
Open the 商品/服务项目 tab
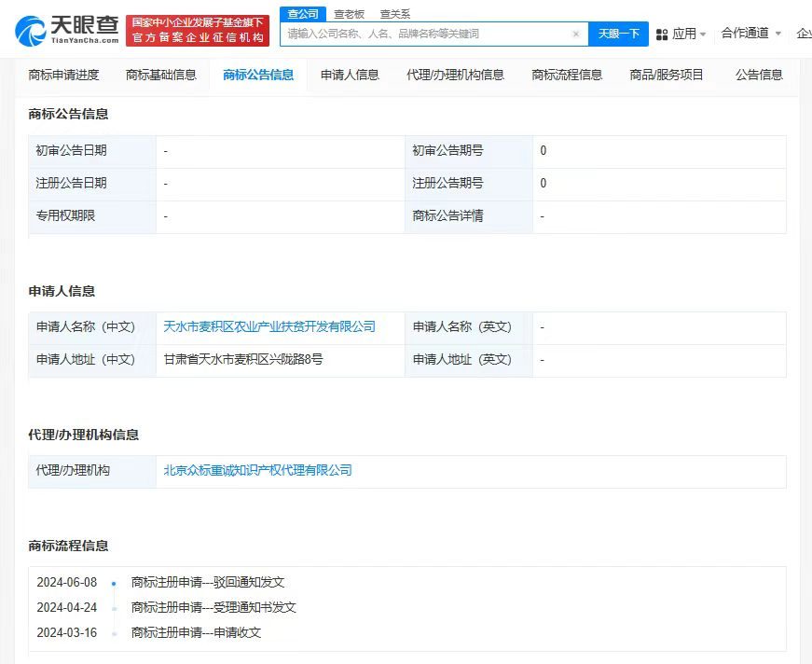click(667, 74)
